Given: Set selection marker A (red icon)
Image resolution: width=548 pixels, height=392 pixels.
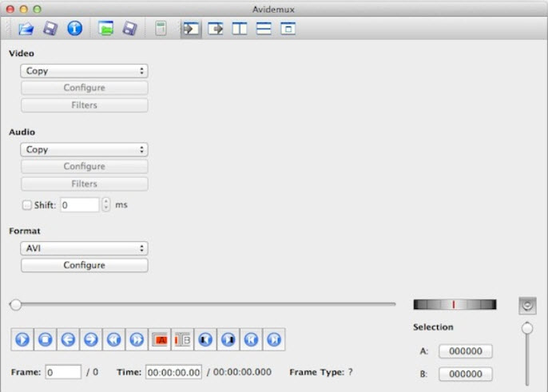Looking at the screenshot, I should click(160, 339).
